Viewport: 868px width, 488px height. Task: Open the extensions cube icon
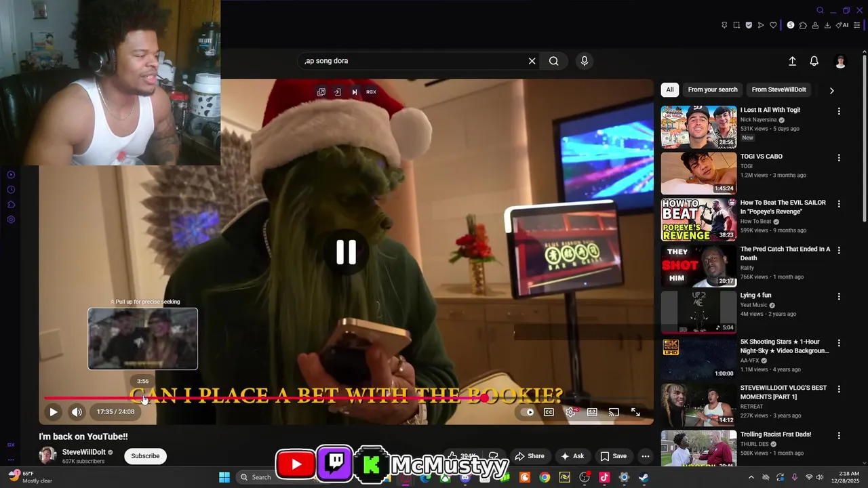[x=803, y=25]
